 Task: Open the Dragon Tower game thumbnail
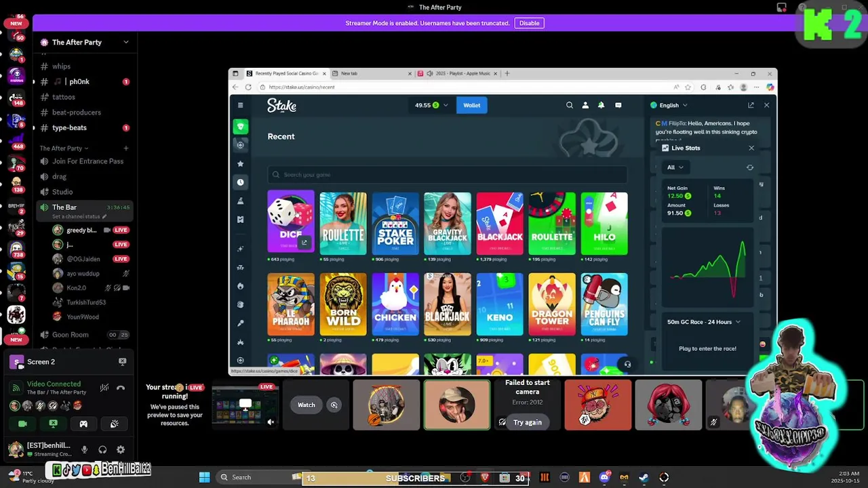tap(552, 304)
